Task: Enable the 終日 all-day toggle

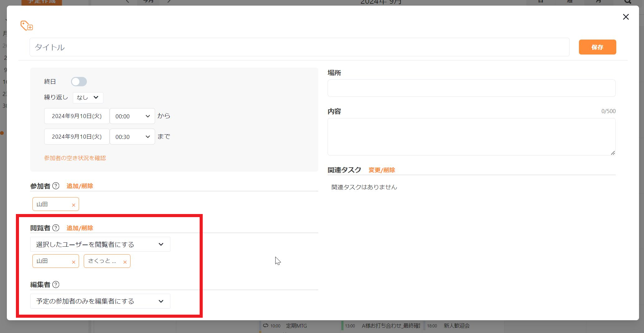Action: (79, 81)
